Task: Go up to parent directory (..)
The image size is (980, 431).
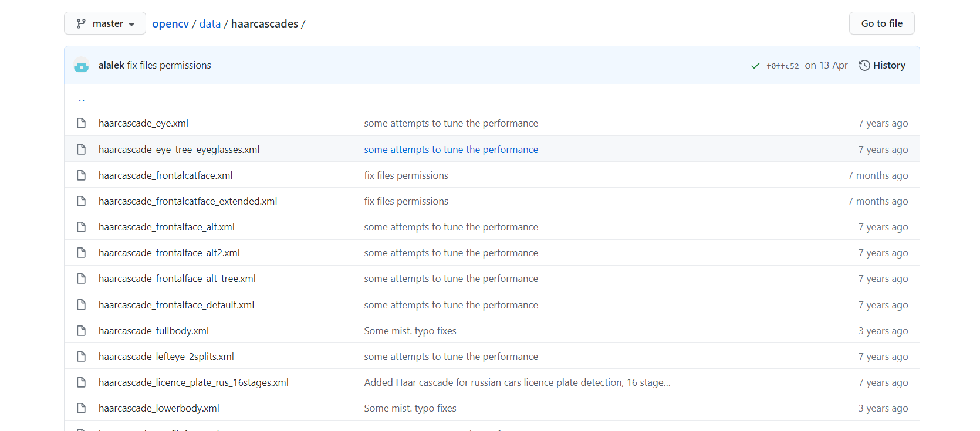Action: 82,99
